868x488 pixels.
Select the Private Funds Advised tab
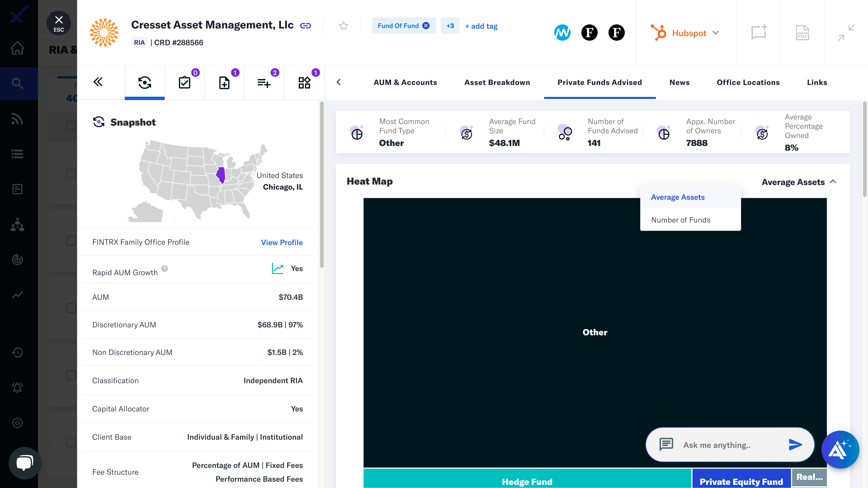(599, 82)
